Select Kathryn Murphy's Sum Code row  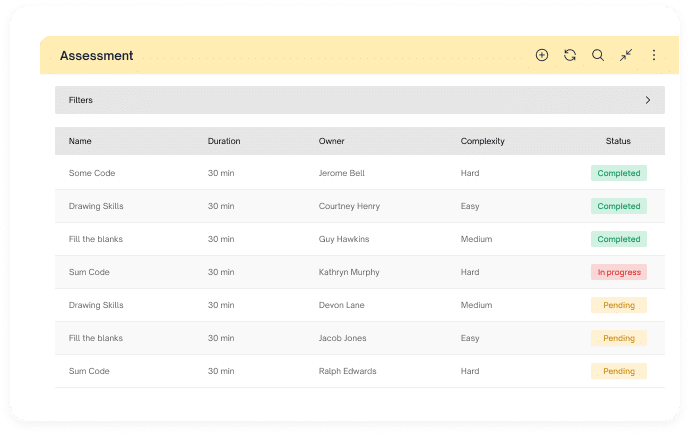360,272
